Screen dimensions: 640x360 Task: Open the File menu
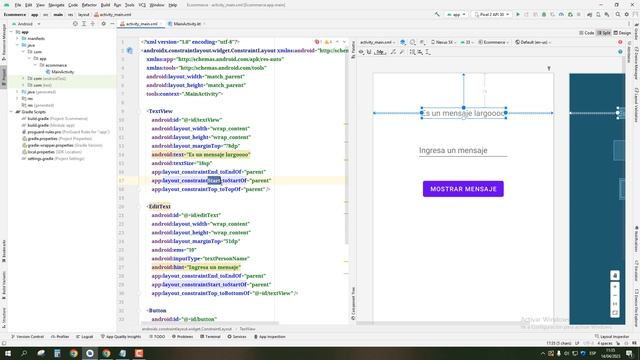18,5
